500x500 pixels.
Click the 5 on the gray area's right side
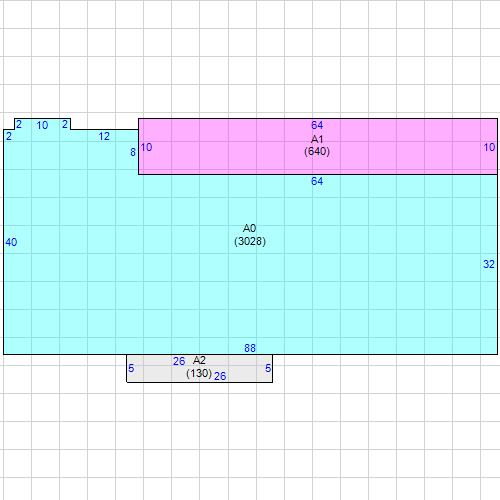pyautogui.click(x=268, y=368)
